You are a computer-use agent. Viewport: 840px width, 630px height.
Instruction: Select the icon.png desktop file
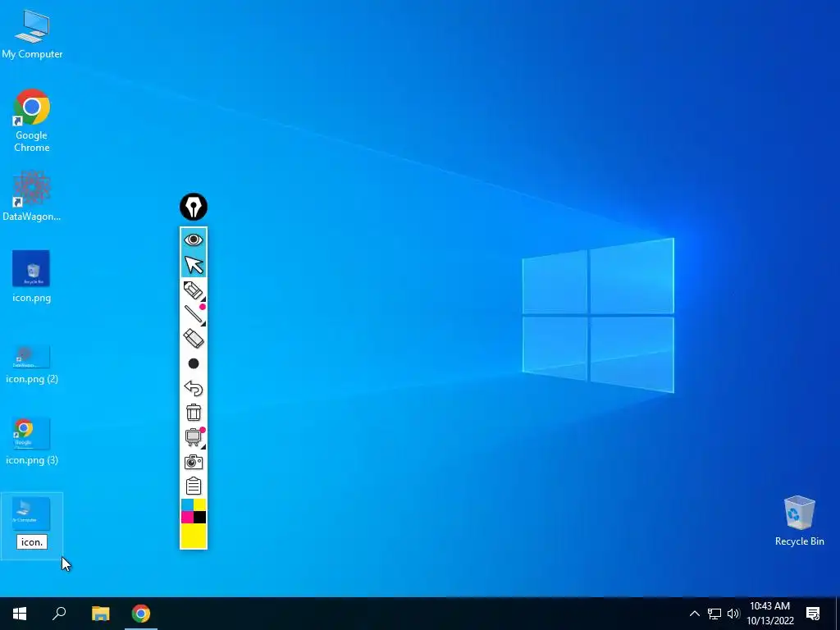point(32,276)
